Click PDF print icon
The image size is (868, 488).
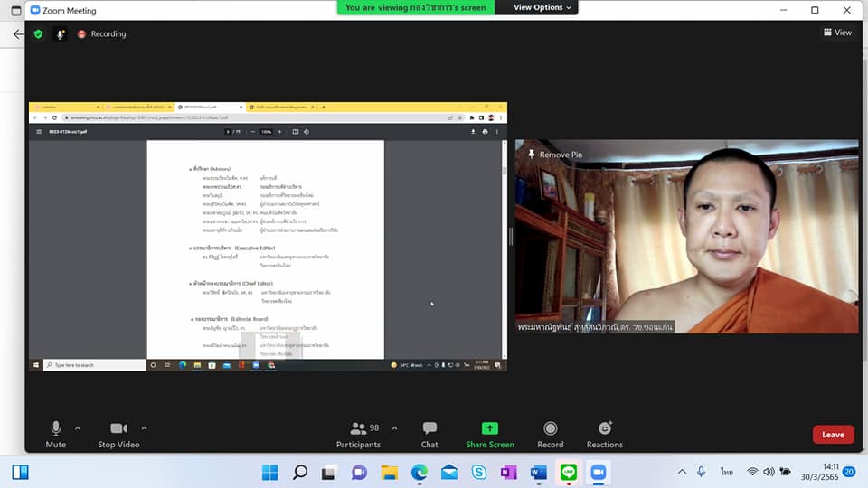coord(485,132)
